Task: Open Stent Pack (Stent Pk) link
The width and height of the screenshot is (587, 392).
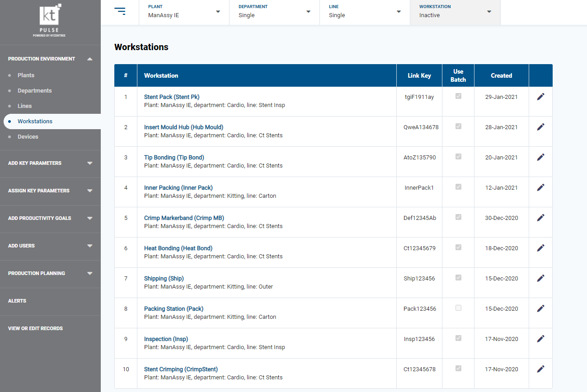Action: 172,97
